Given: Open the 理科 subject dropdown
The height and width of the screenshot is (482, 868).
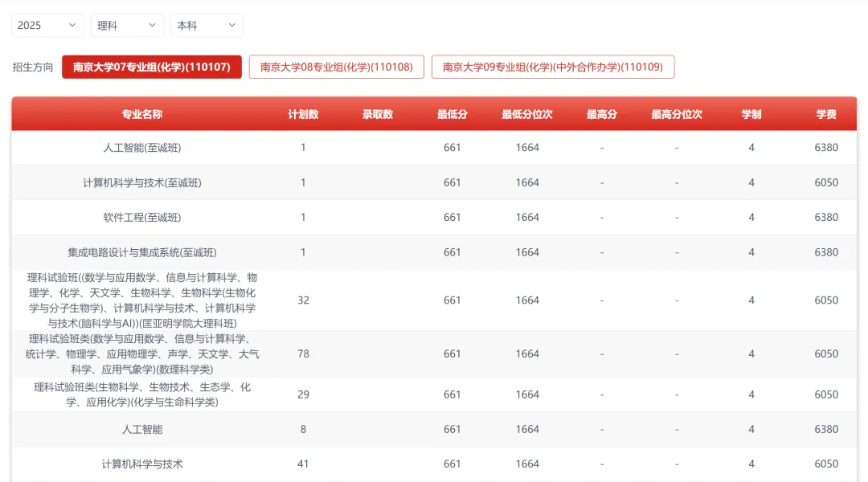Looking at the screenshot, I should point(127,26).
